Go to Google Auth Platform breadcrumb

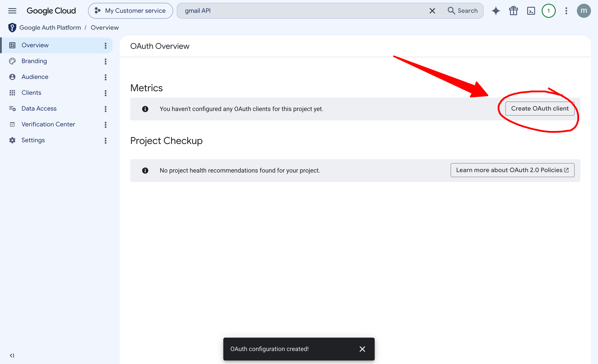pos(50,28)
